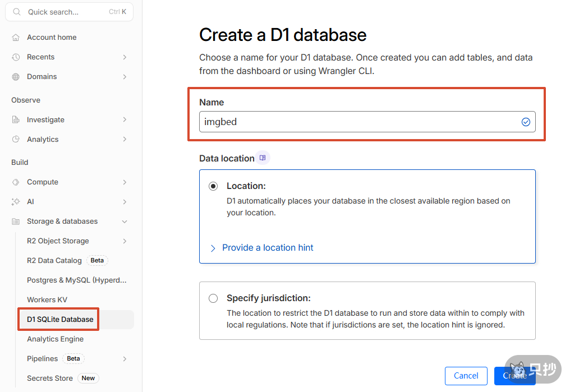This screenshot has height=392, width=570.
Task: Click the Account home house icon
Action: (16, 38)
